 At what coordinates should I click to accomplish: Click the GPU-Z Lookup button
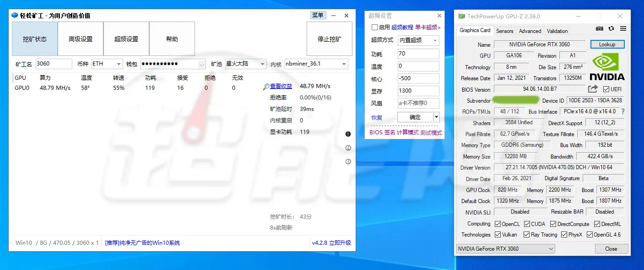point(607,44)
